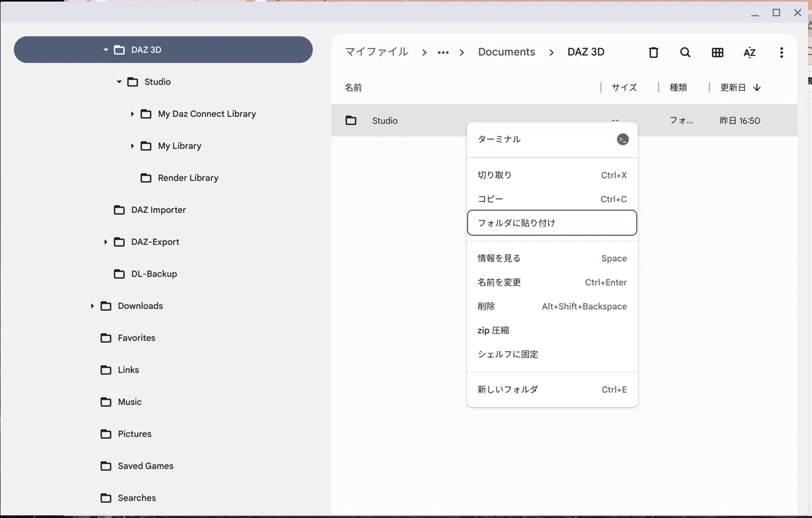Screen dimensions: 812x518
Task: Select the My Library label in sidebar
Action: tap(179, 146)
